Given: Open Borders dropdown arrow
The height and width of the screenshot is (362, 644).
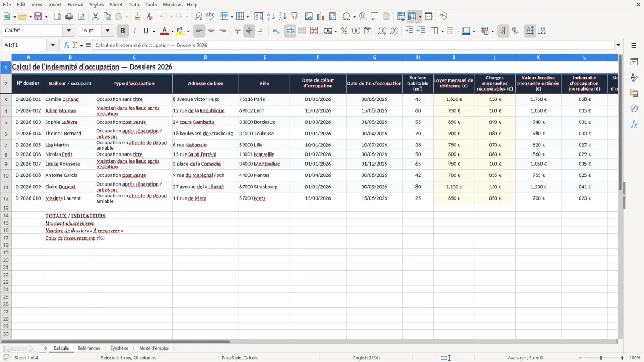Looking at the screenshot, I should [442, 31].
